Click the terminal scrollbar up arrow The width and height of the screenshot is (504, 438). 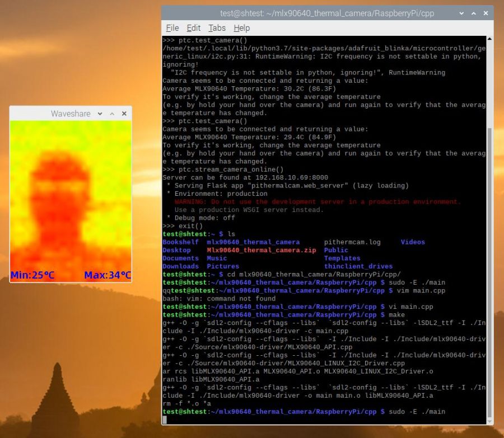tap(490, 39)
